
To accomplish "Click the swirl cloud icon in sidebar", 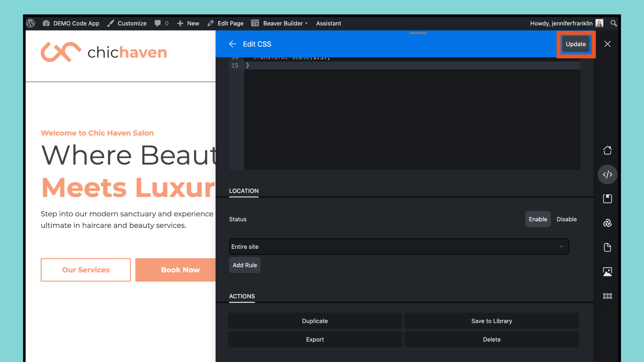I will [607, 223].
